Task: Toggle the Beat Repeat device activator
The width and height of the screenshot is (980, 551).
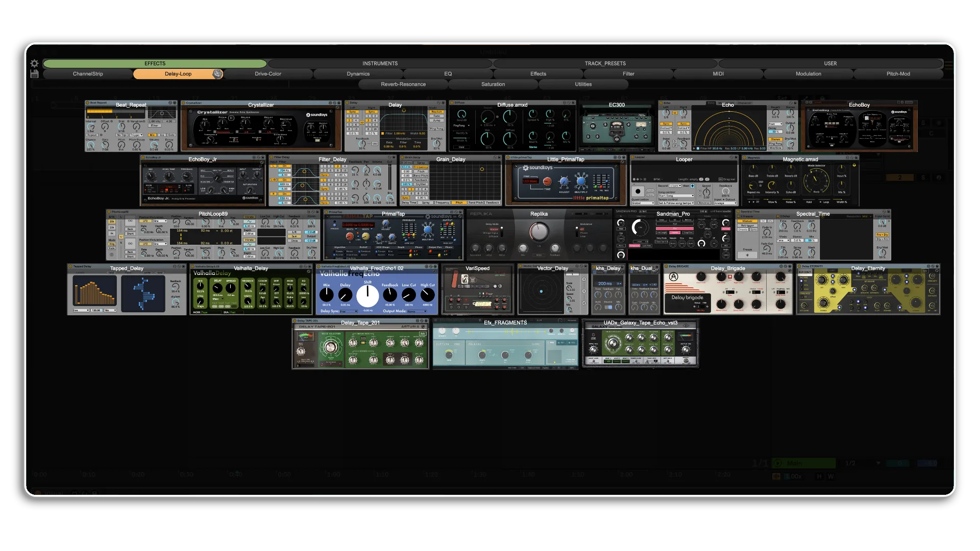Action: pyautogui.click(x=87, y=103)
